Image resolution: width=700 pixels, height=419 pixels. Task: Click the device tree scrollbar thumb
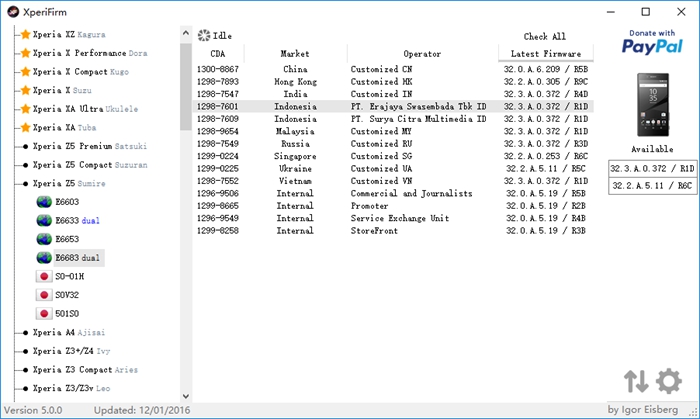pos(186,87)
